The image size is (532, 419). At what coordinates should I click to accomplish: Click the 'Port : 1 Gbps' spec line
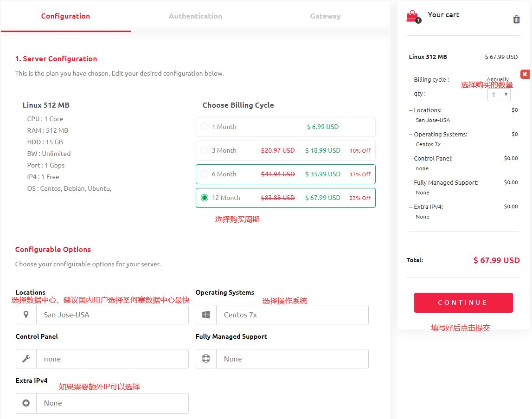[46, 165]
